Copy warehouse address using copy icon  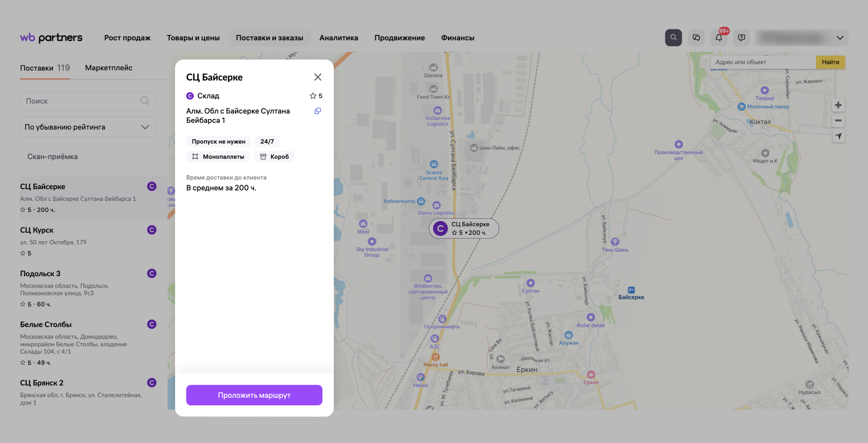tap(318, 111)
